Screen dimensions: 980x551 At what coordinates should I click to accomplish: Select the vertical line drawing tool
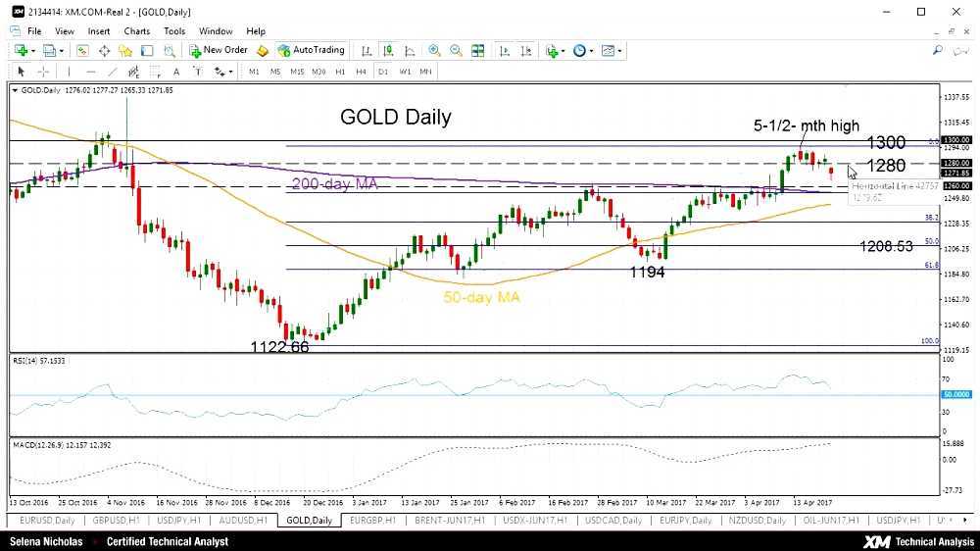[x=69, y=72]
